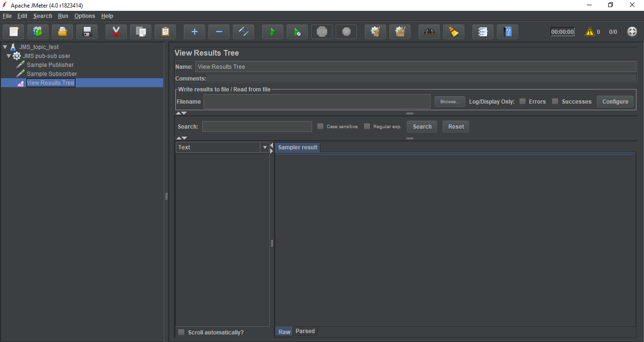The height and width of the screenshot is (342, 644).
Task: Click the Function Helper list icon
Action: (x=483, y=32)
